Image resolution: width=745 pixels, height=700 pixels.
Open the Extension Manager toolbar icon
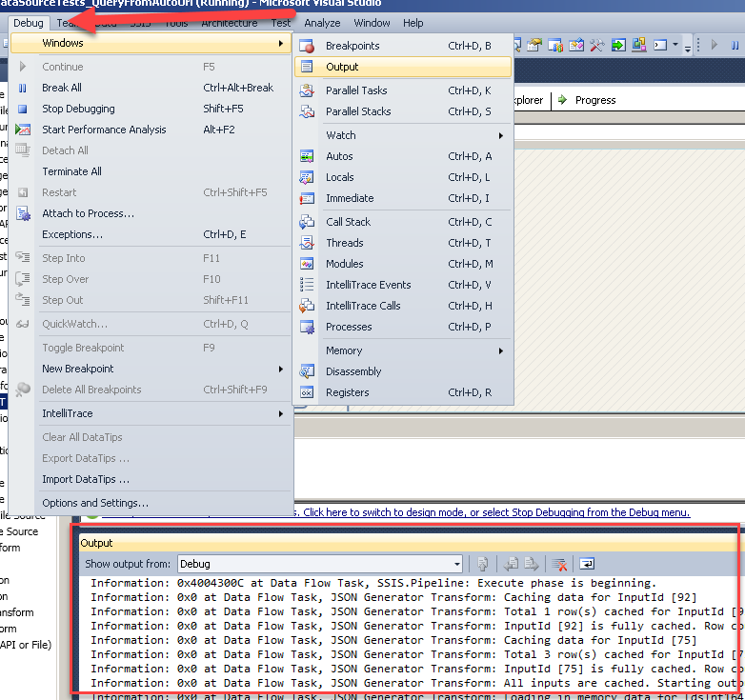[x=639, y=45]
